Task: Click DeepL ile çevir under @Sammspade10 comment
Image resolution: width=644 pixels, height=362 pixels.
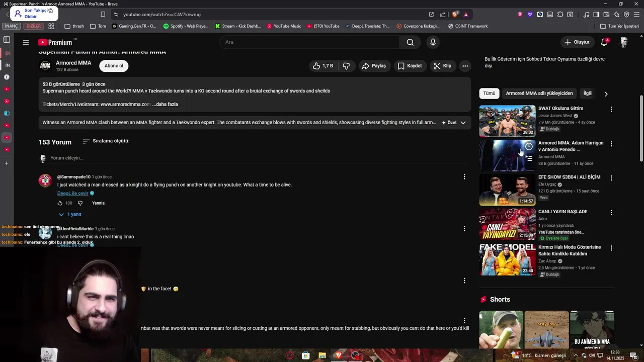Action: tap(72, 193)
